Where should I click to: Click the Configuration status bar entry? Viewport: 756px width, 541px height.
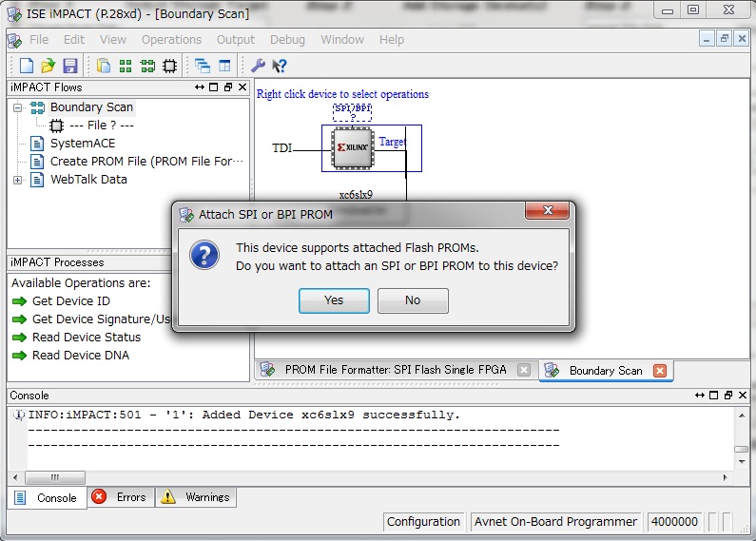[423, 522]
